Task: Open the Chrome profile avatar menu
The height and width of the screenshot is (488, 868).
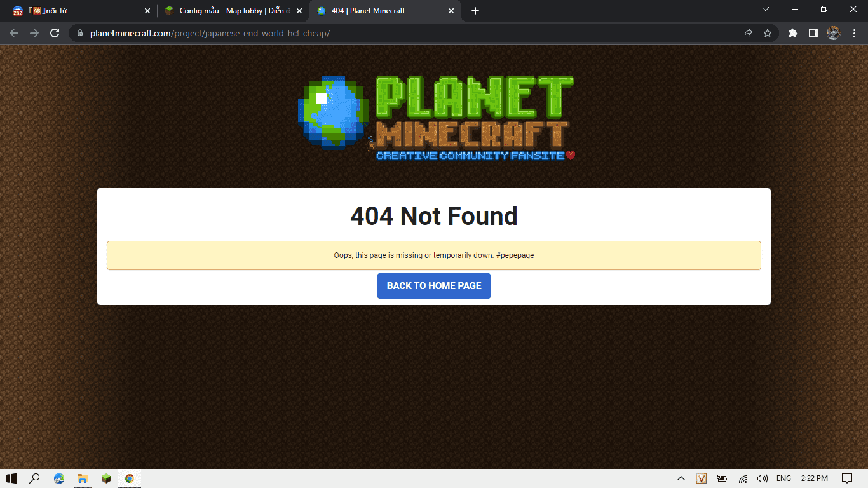Action: [834, 33]
